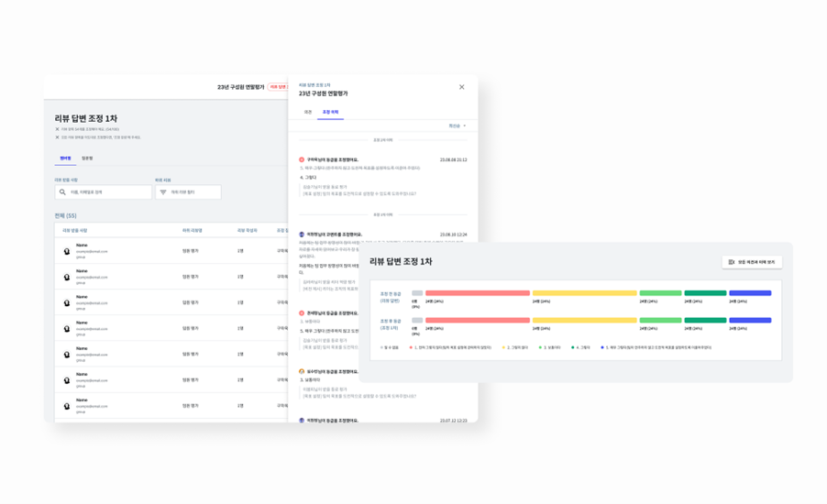This screenshot has width=827, height=504.
Task: Click the 전체 (55) count label
Action: pos(65,215)
